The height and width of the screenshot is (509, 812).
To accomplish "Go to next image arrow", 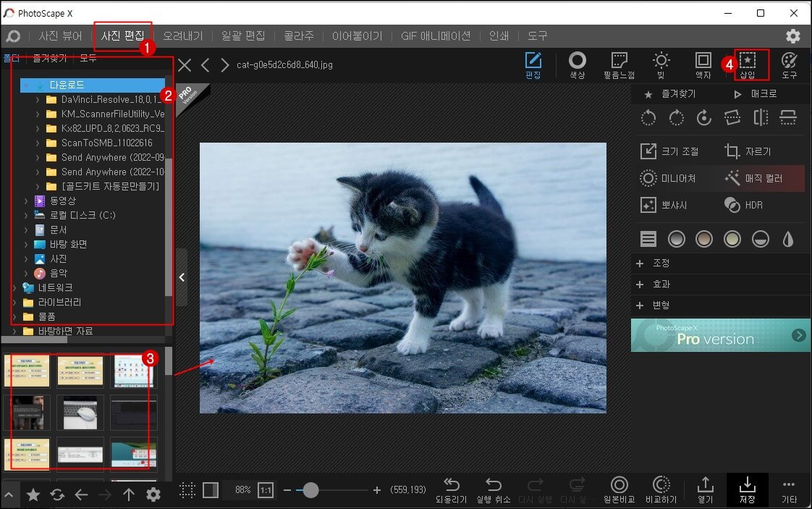I will tap(224, 65).
